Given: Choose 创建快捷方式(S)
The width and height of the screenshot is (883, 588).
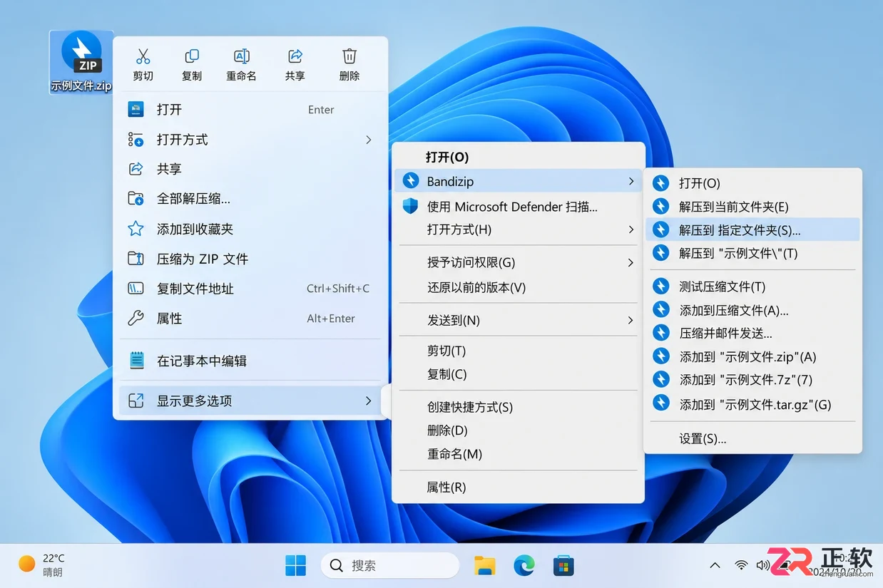Looking at the screenshot, I should [519, 407].
